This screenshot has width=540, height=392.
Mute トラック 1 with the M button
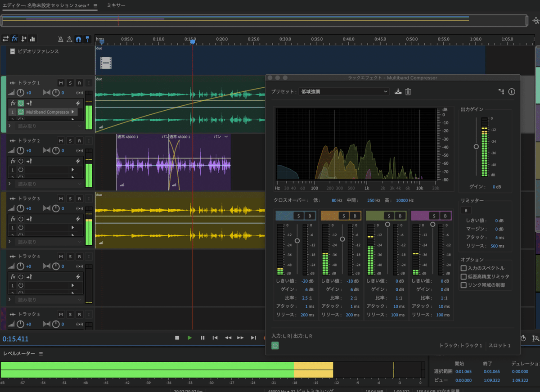coord(61,83)
